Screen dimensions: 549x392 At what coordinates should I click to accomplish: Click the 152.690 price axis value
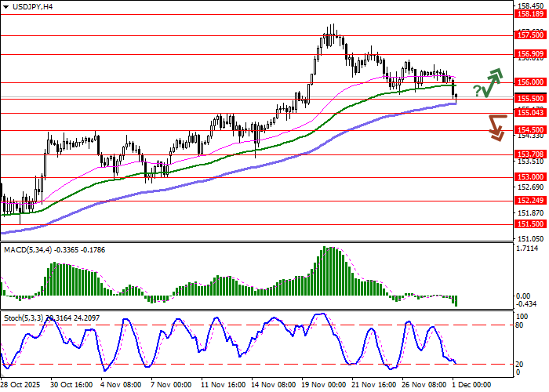point(530,187)
